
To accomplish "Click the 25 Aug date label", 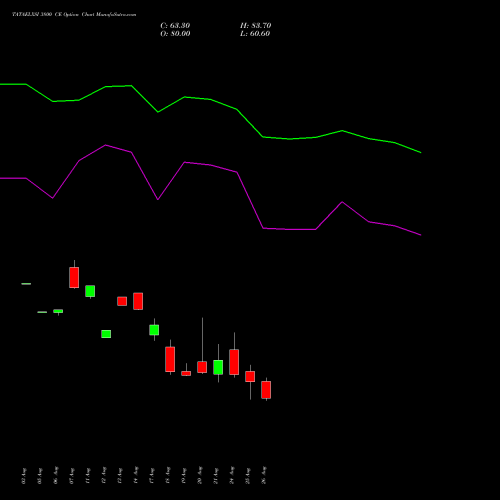I will click(248, 476).
